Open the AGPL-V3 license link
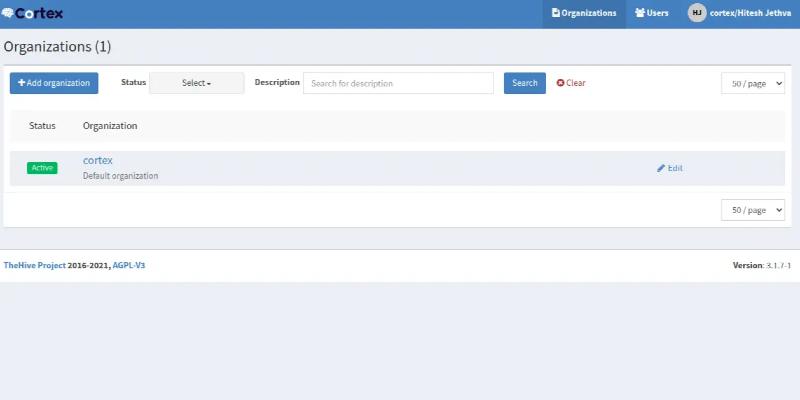The image size is (800, 400). [128, 265]
